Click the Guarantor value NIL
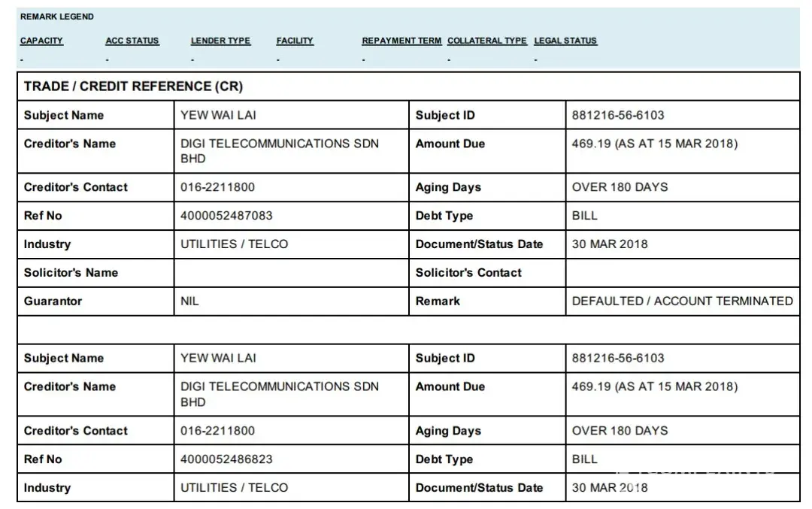 click(x=190, y=301)
